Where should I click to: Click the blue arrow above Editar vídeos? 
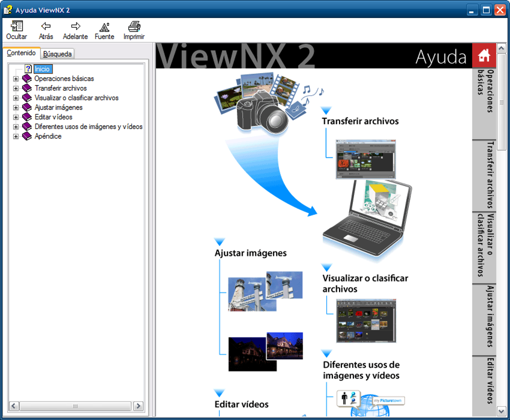pyautogui.click(x=219, y=392)
